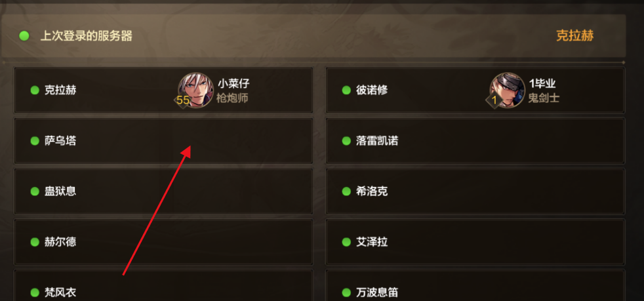This screenshot has height=301, width=644.
Task: Click the green status dot beside 希洛克
Action: pos(346,191)
